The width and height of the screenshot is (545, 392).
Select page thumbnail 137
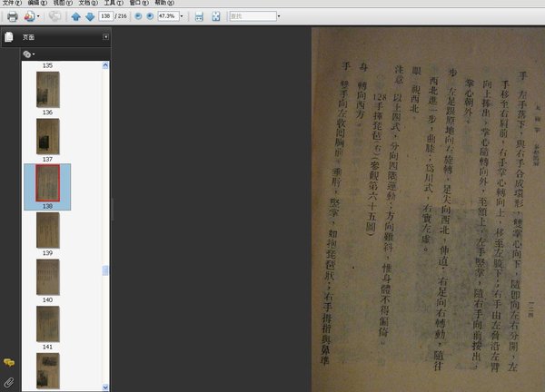(48, 136)
